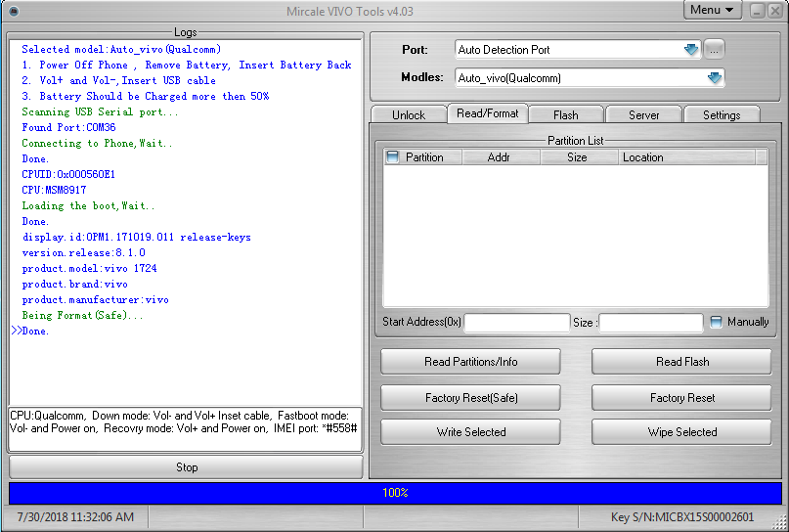Click Read Partitions/Info button
This screenshot has width=789, height=532.
click(x=470, y=362)
